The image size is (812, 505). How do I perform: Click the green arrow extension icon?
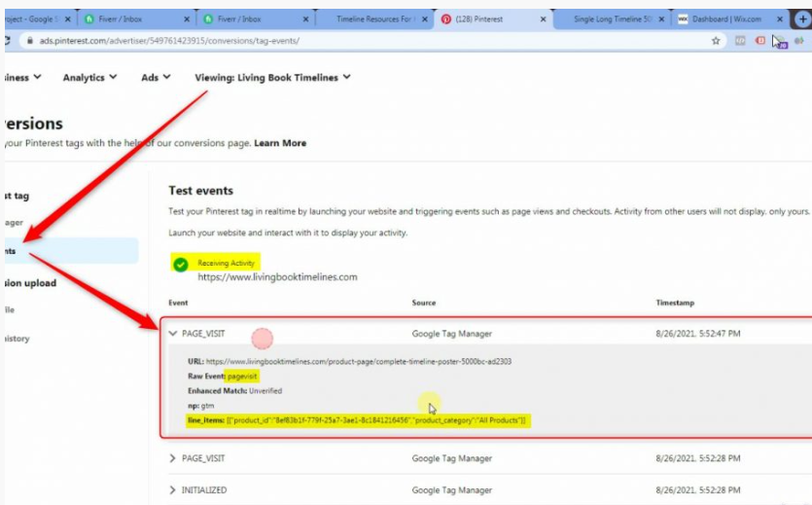800,41
